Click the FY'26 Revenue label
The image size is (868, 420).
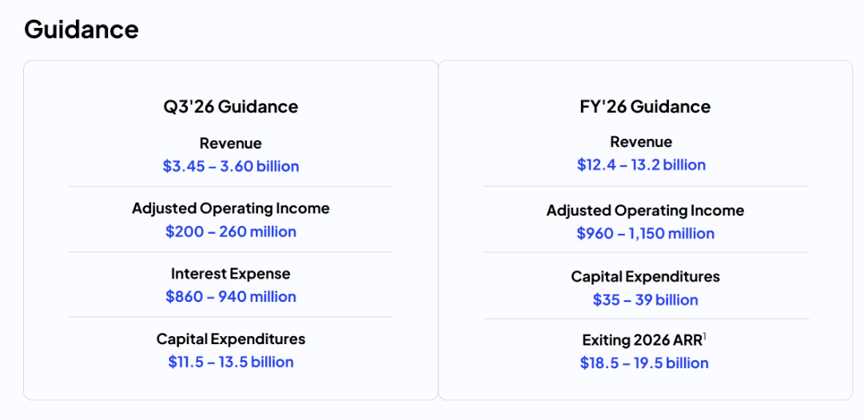pos(641,141)
